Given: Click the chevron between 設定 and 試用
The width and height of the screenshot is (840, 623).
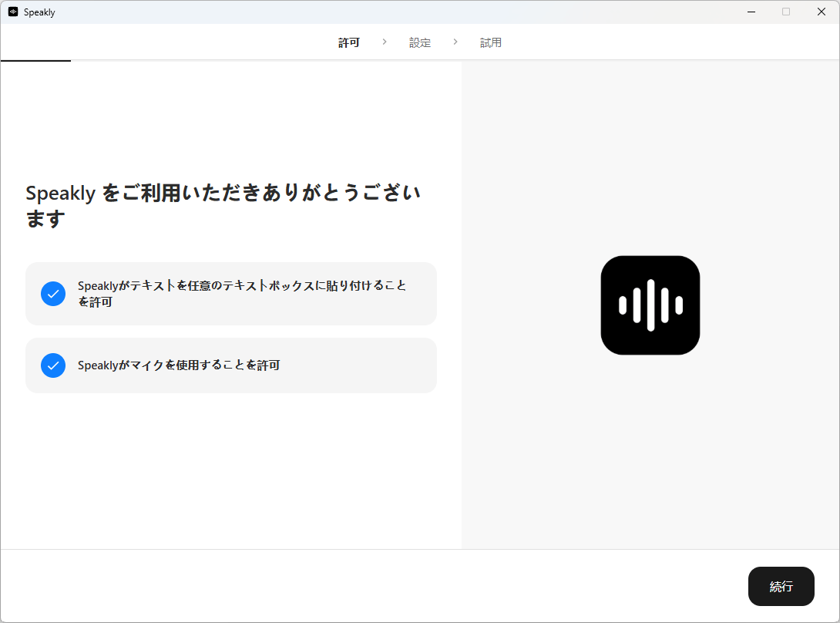Looking at the screenshot, I should click(x=455, y=42).
